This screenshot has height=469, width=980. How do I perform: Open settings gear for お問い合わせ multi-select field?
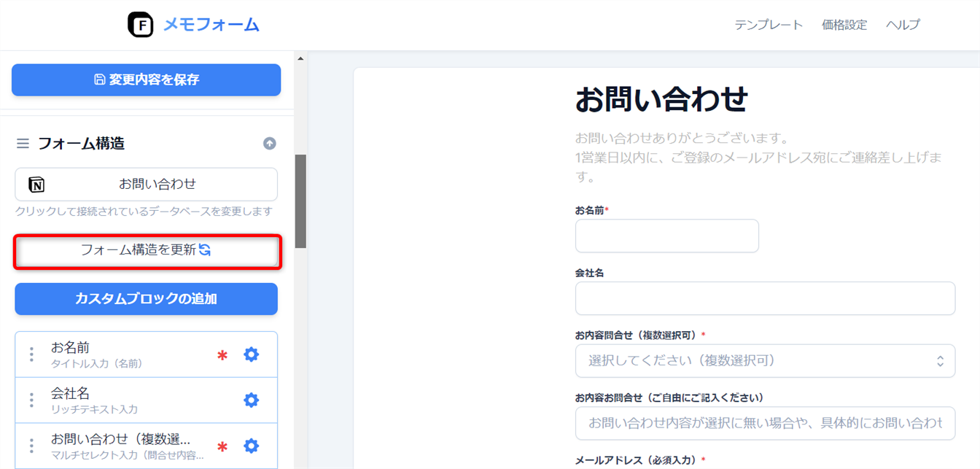[x=251, y=446]
